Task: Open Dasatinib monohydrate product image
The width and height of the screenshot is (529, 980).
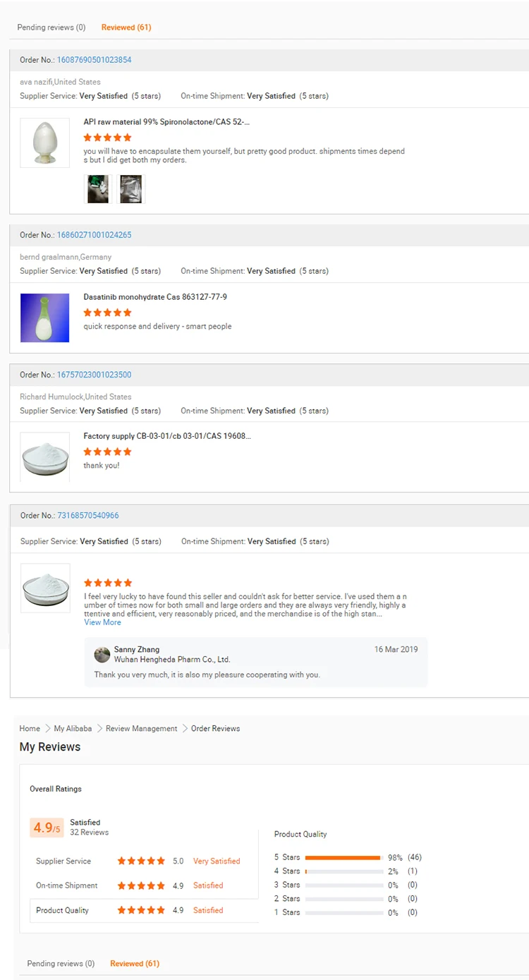Action: (x=44, y=317)
